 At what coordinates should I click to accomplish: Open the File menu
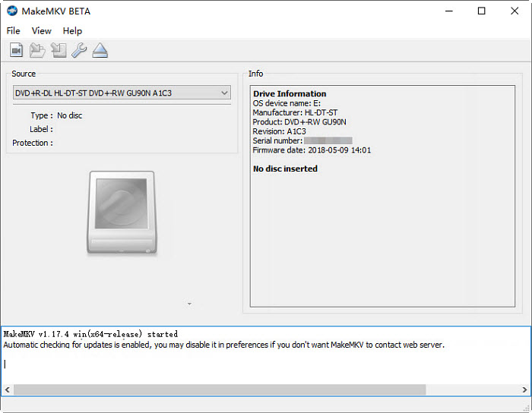[13, 31]
